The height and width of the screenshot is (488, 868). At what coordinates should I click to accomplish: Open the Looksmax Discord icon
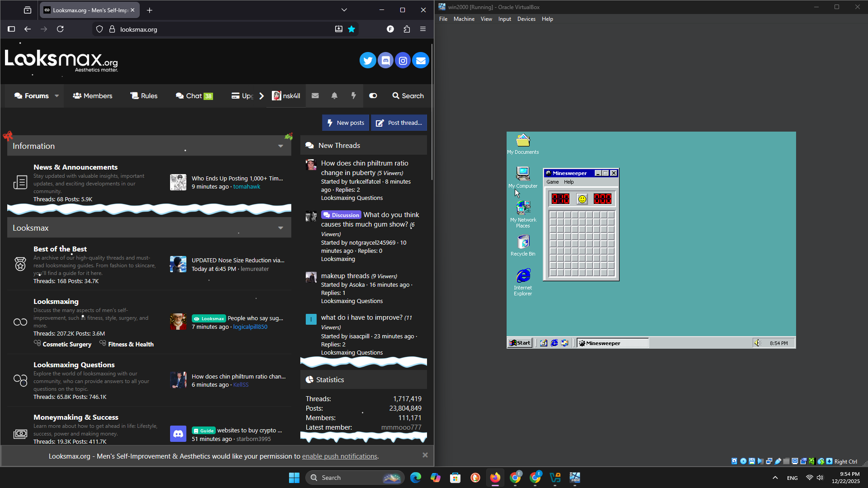[x=385, y=60]
